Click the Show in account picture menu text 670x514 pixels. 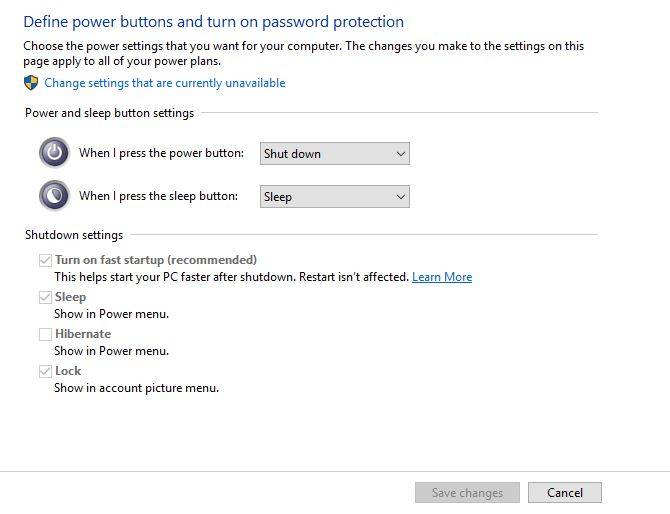136,388
